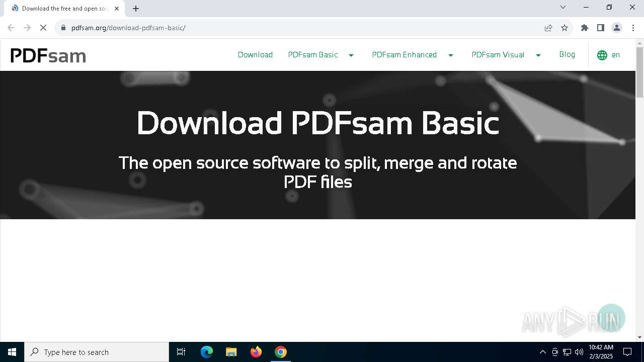Visit the Blog link
This screenshot has width=644, height=362.
click(567, 54)
